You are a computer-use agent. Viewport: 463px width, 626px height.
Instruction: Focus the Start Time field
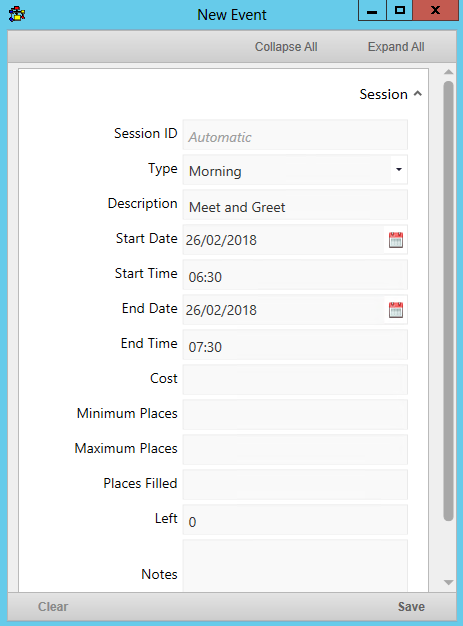(295, 275)
